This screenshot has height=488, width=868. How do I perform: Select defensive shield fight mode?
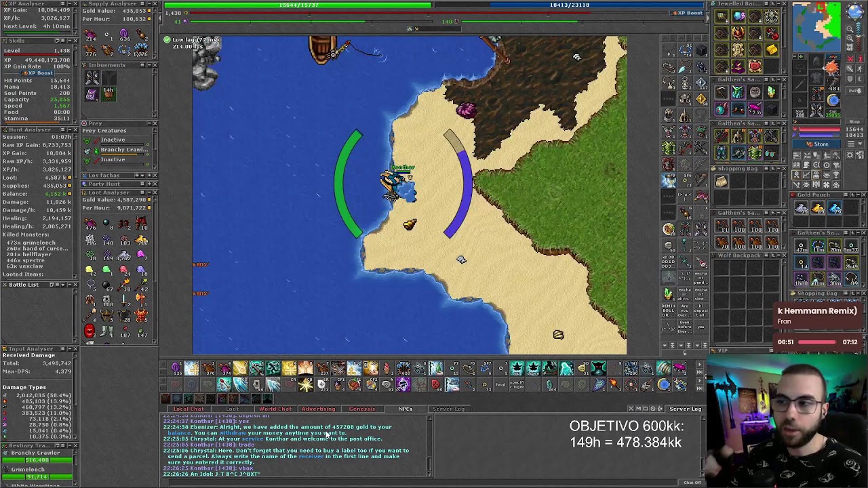(x=850, y=79)
